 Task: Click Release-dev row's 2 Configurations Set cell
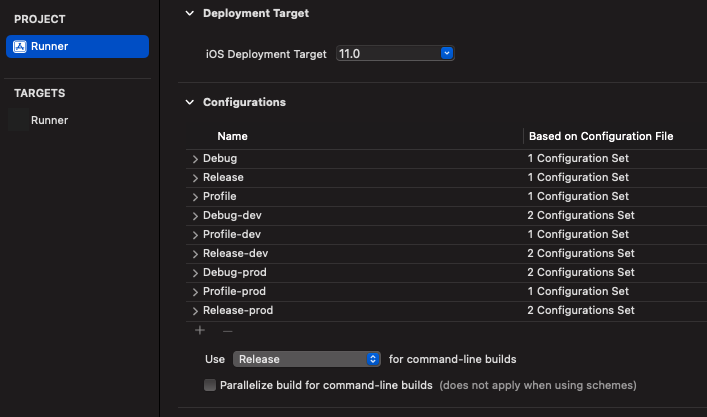click(x=581, y=253)
